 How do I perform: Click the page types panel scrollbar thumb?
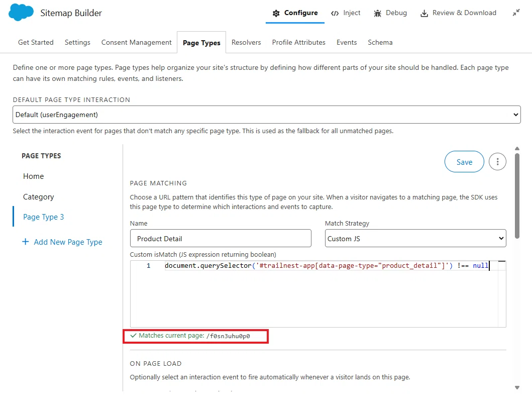pos(517,196)
